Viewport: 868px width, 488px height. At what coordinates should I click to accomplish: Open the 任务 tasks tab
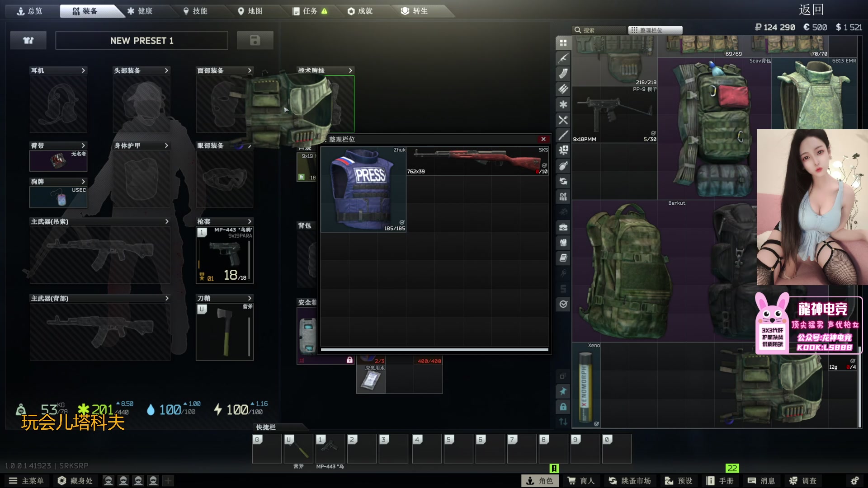click(310, 11)
